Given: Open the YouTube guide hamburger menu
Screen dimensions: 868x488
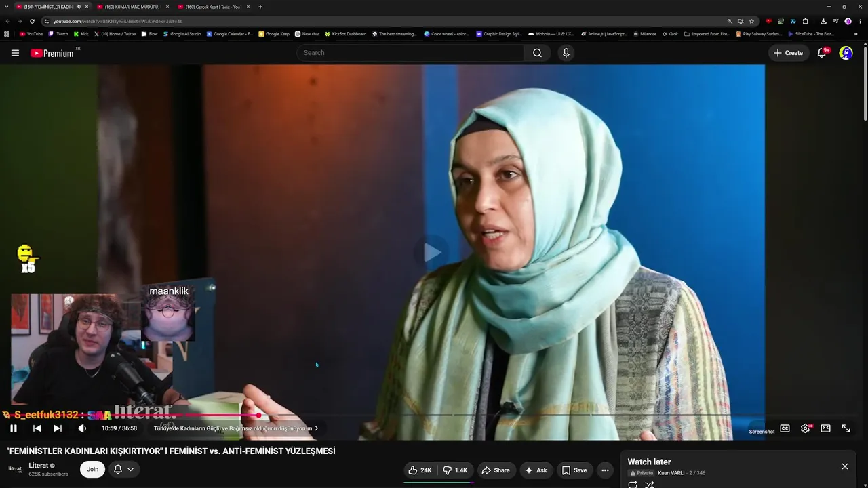Looking at the screenshot, I should click(x=15, y=53).
